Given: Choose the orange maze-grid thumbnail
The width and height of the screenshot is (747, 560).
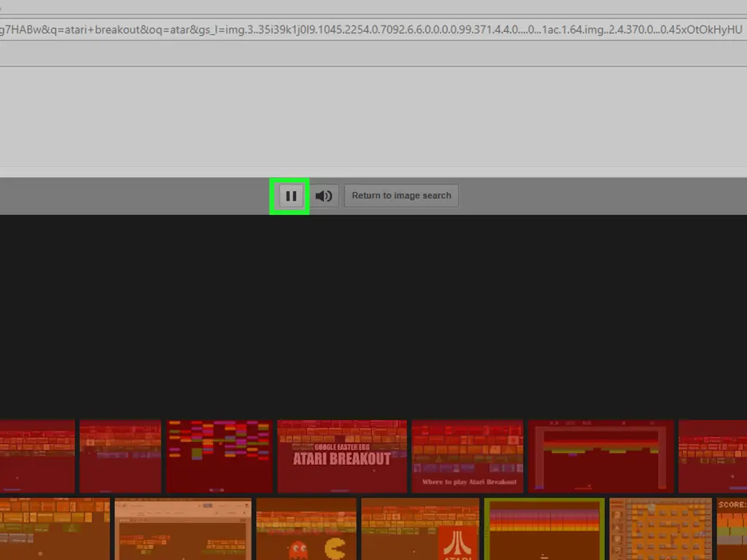Looking at the screenshot, I should (661, 529).
